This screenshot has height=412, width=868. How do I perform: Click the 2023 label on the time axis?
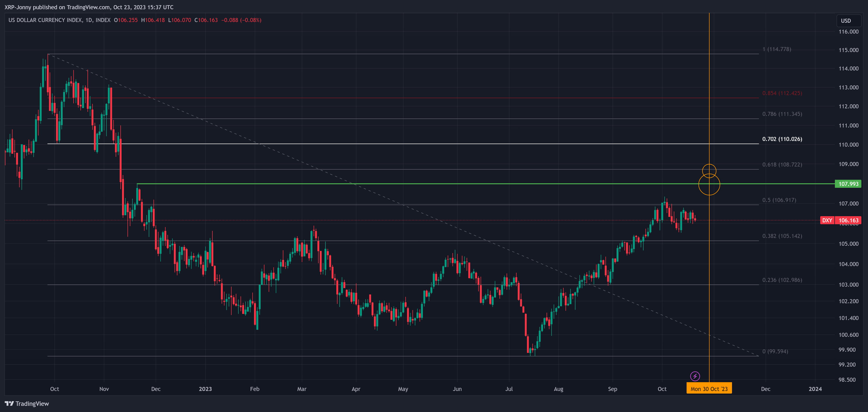click(x=205, y=389)
